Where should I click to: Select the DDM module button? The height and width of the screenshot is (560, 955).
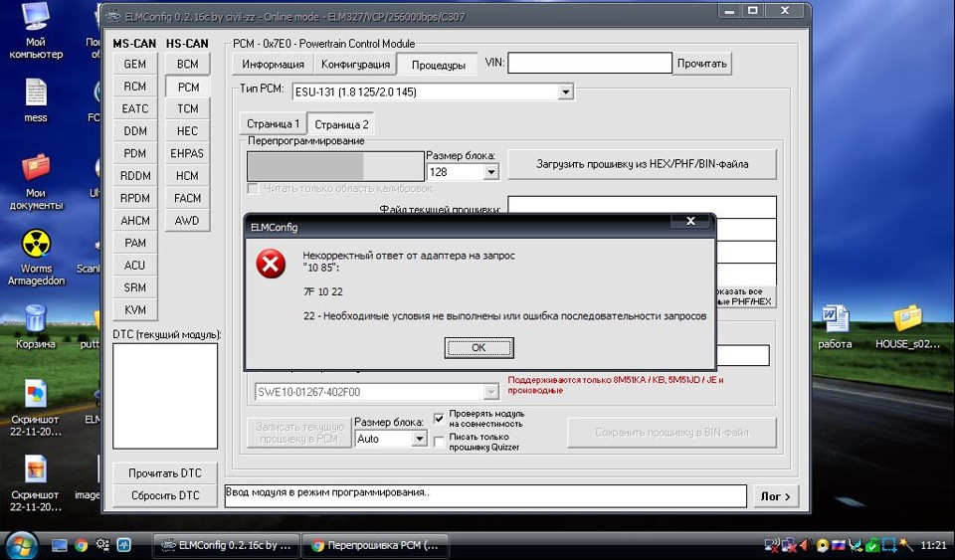(x=134, y=131)
